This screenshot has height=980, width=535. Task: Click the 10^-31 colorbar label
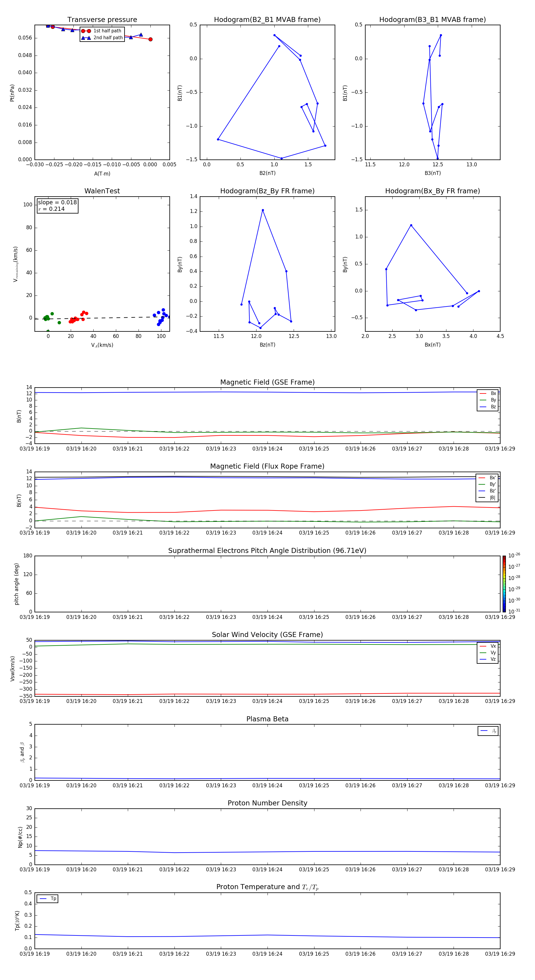[x=514, y=611]
